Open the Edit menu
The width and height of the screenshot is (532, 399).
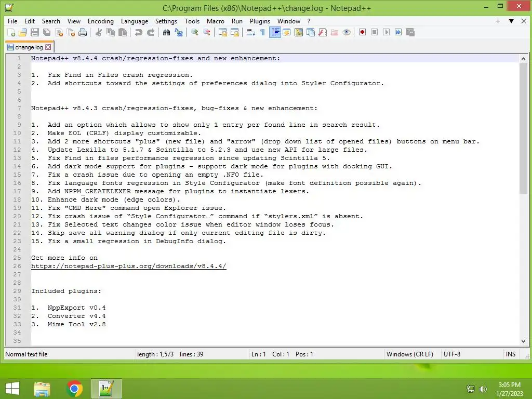coord(30,21)
